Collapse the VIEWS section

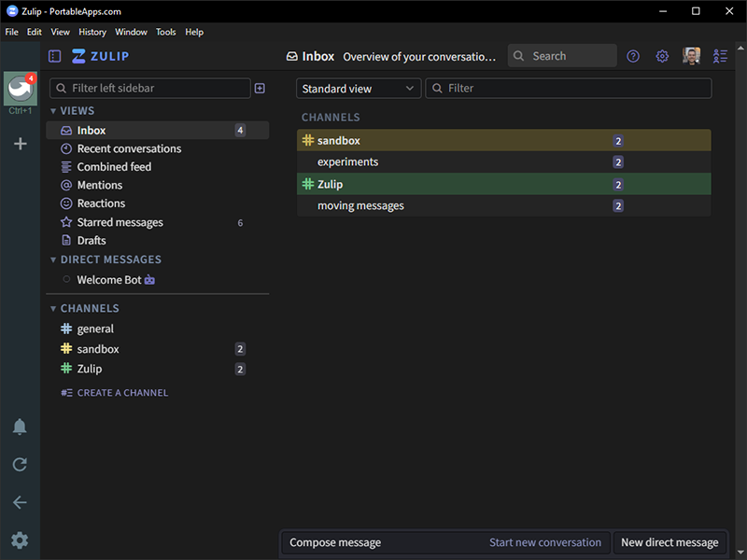pyautogui.click(x=53, y=111)
